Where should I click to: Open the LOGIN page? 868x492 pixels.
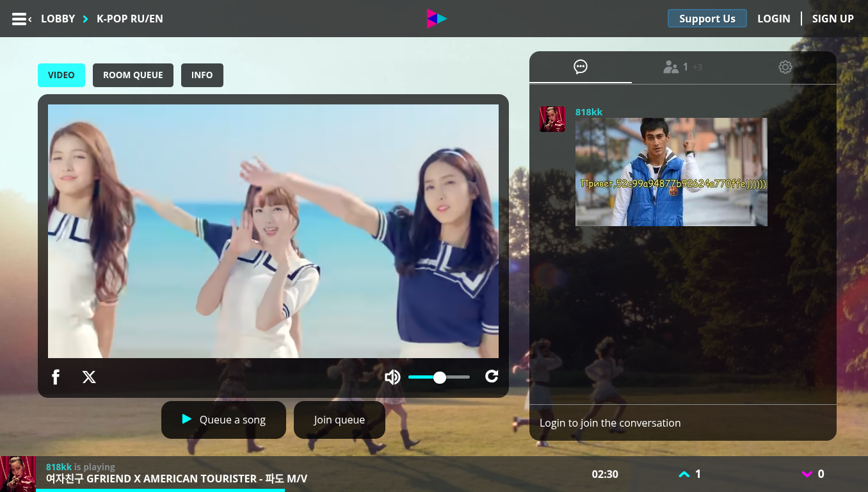pos(774,19)
